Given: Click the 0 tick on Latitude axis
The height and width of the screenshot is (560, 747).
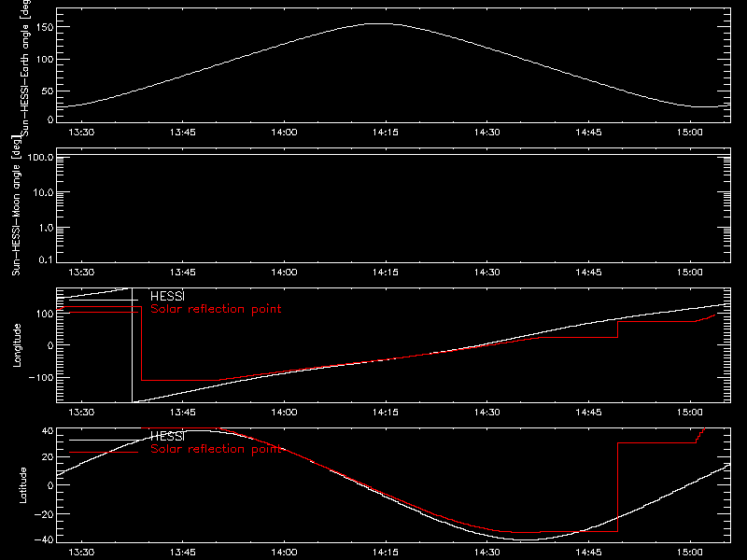Looking at the screenshot, I should (50, 485).
